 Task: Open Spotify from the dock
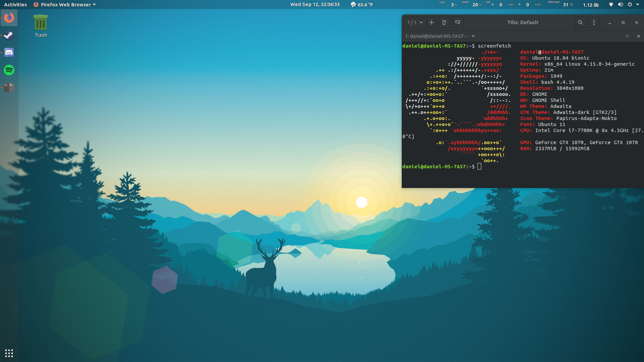tap(9, 70)
